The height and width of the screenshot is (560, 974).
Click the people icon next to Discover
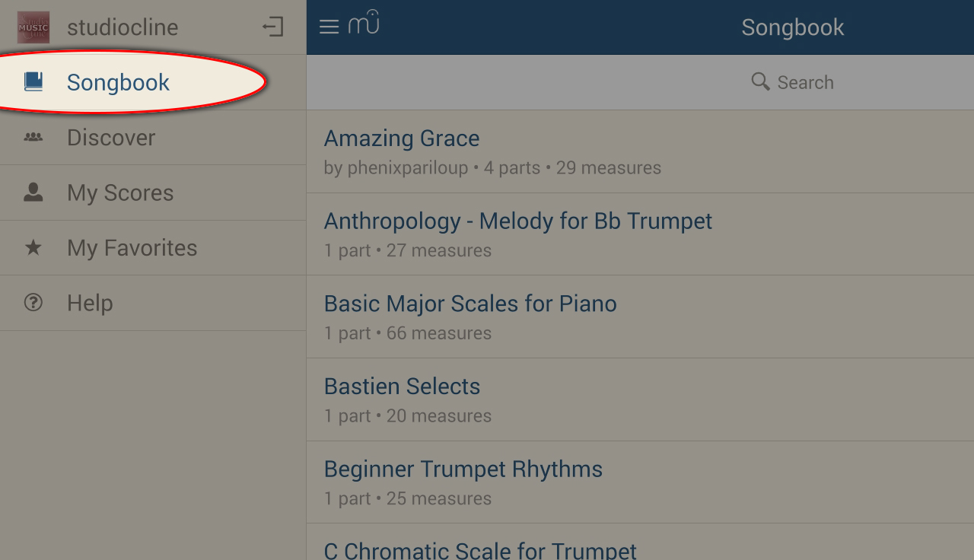coord(33,136)
